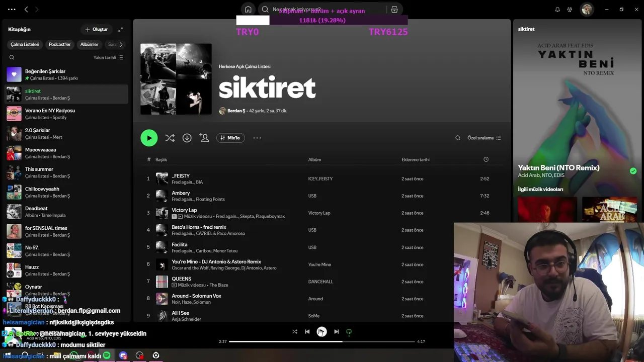Image resolution: width=644 pixels, height=362 pixels.
Task: Open the Victory Lap album link
Action: click(x=319, y=213)
